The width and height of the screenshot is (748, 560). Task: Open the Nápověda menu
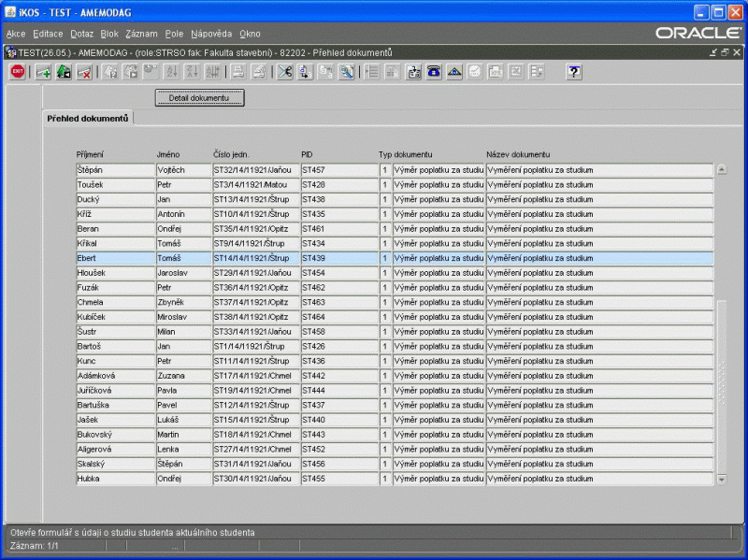coord(211,33)
